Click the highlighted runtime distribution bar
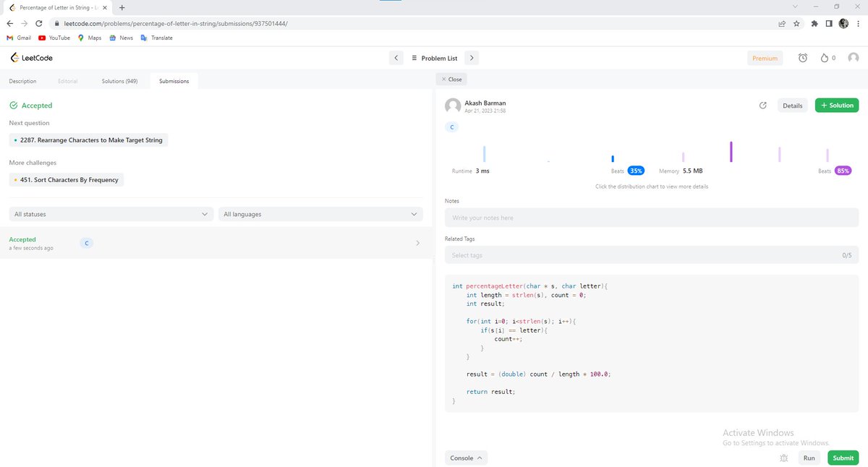Screen dimensions: 868x467 pyautogui.click(x=613, y=158)
